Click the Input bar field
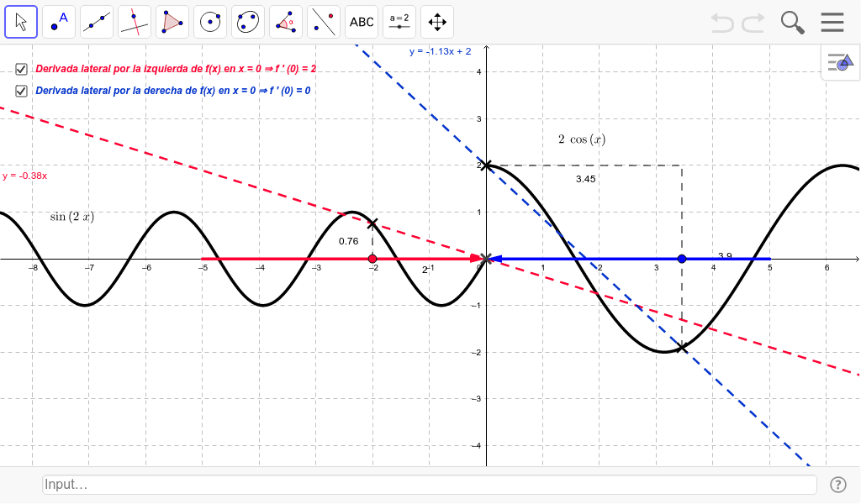Image resolution: width=861 pixels, height=504 pixels. click(430, 485)
